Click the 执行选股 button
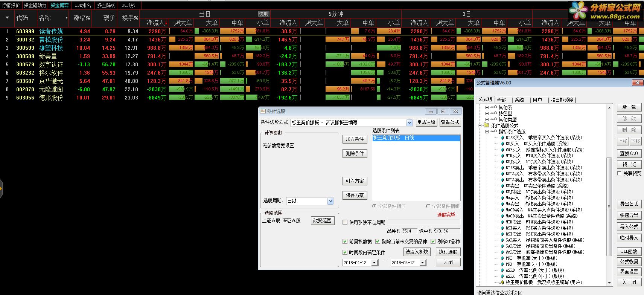The height and width of the screenshot is (295, 644). tap(448, 252)
